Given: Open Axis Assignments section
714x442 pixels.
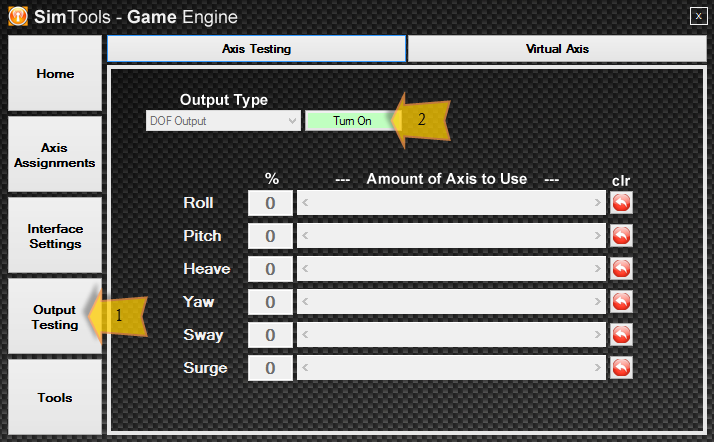Looking at the screenshot, I should point(55,155).
